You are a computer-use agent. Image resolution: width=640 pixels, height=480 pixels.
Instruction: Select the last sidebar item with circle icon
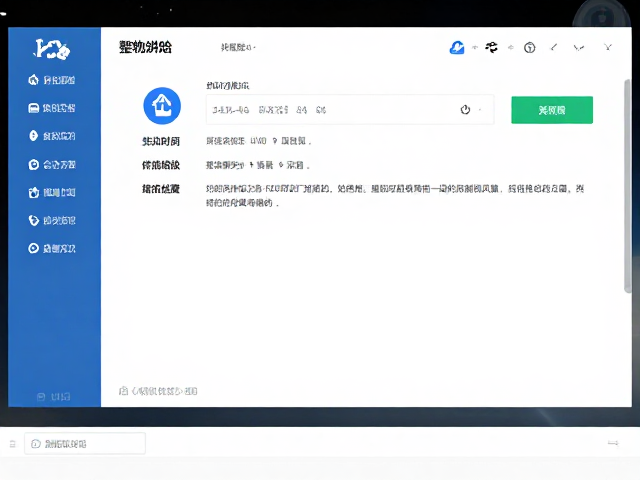[52, 248]
